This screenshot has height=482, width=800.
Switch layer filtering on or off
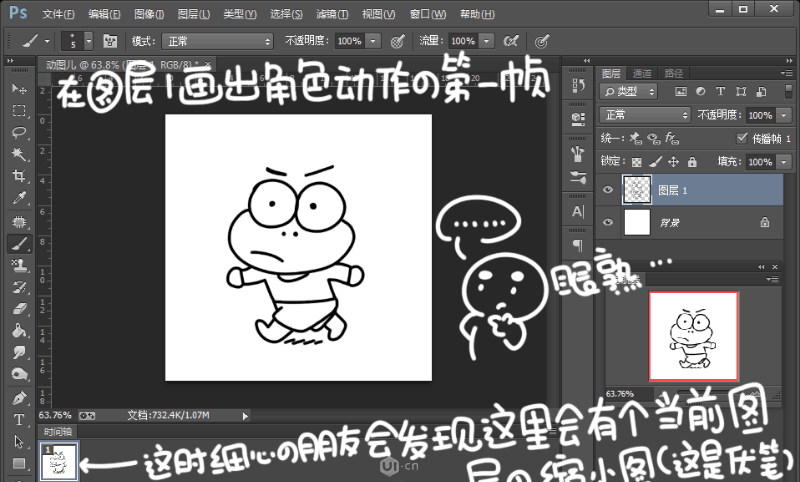click(x=788, y=91)
